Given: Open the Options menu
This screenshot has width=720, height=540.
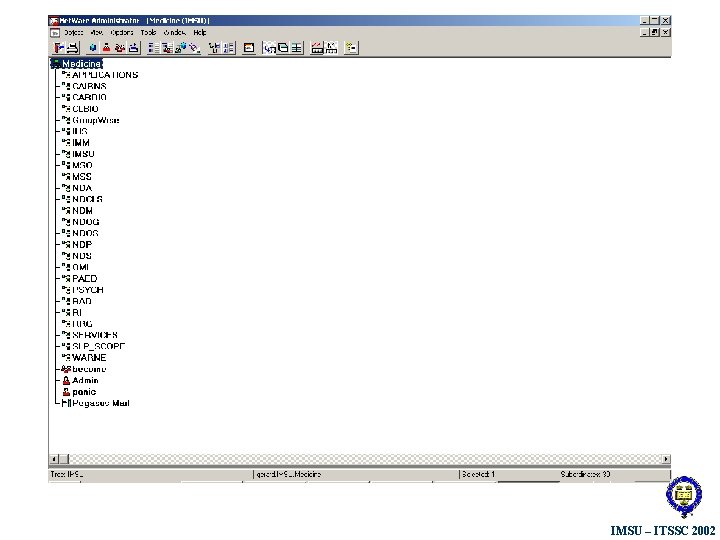Looking at the screenshot, I should [x=122, y=33].
